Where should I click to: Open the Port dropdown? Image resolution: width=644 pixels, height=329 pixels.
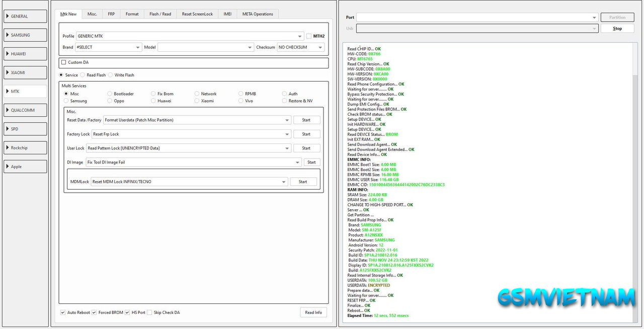pyautogui.click(x=477, y=17)
